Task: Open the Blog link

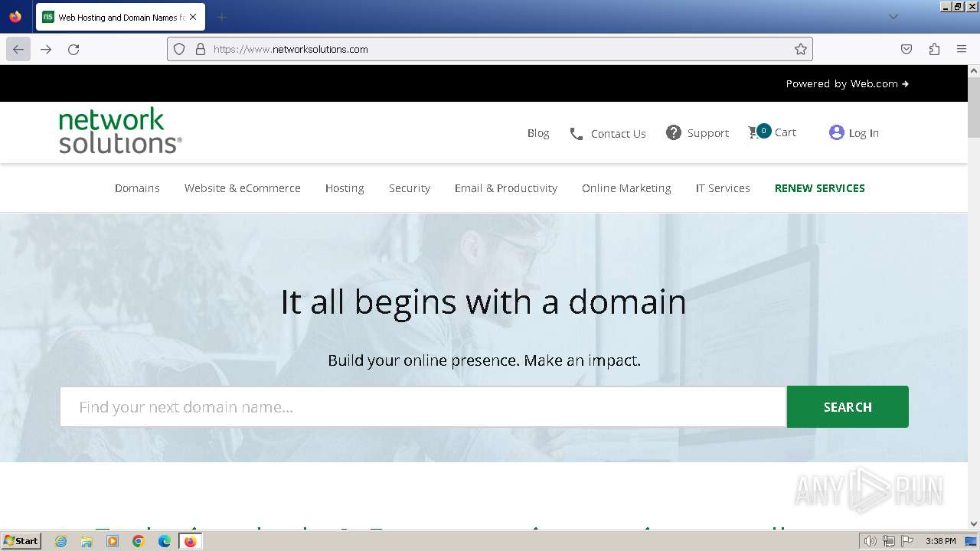Action: click(x=538, y=133)
